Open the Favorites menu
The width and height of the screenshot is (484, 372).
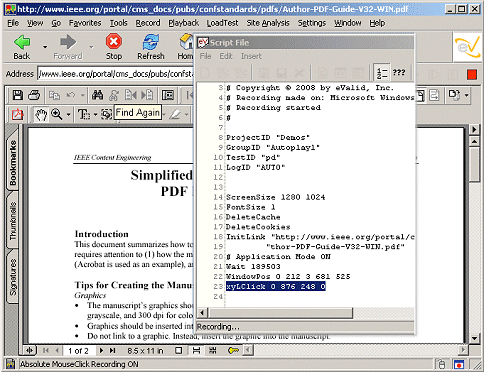point(85,23)
